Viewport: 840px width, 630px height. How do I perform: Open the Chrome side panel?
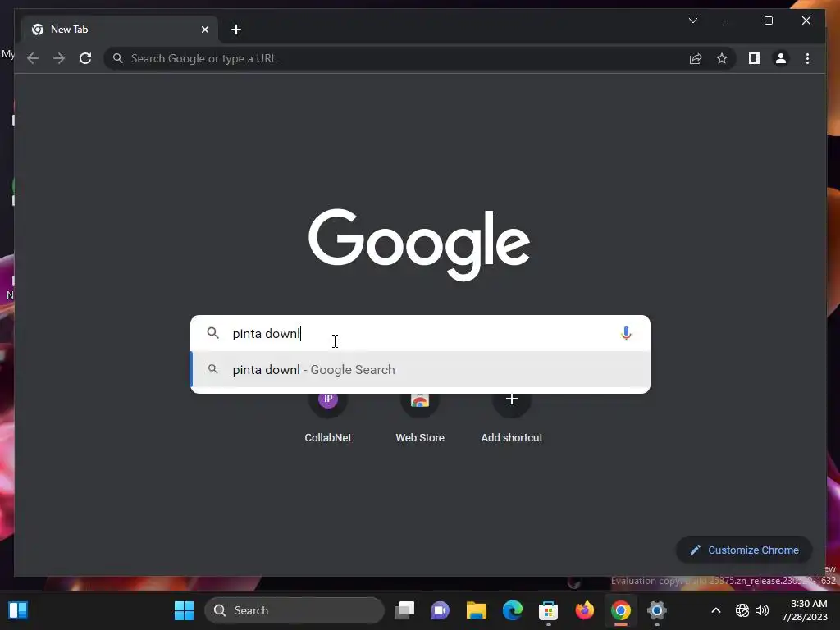point(755,58)
